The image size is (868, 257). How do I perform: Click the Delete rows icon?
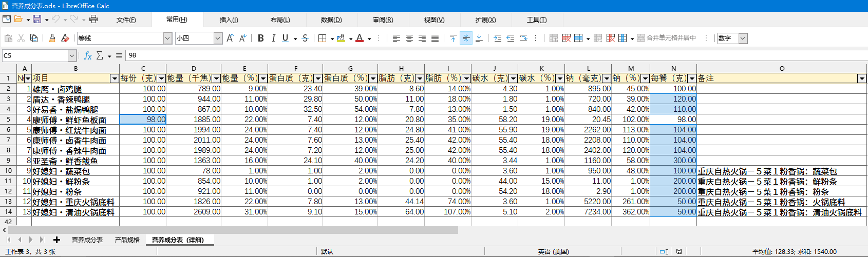[567, 38]
